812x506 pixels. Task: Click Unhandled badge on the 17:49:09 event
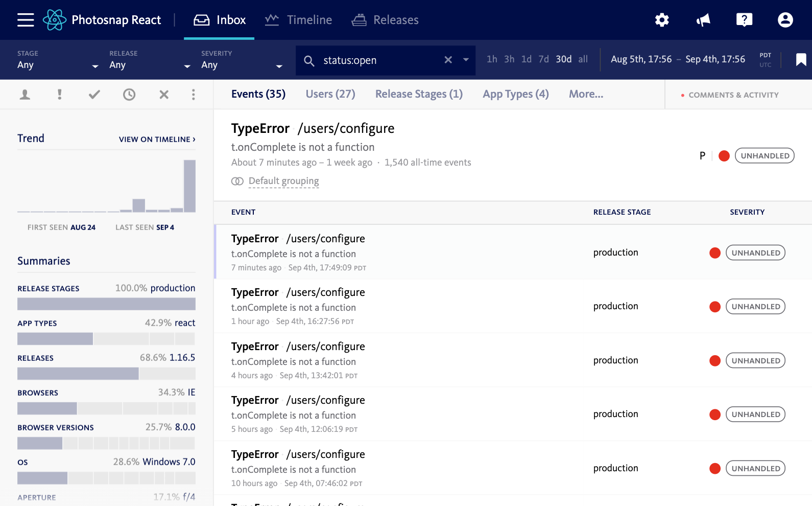[x=755, y=252]
